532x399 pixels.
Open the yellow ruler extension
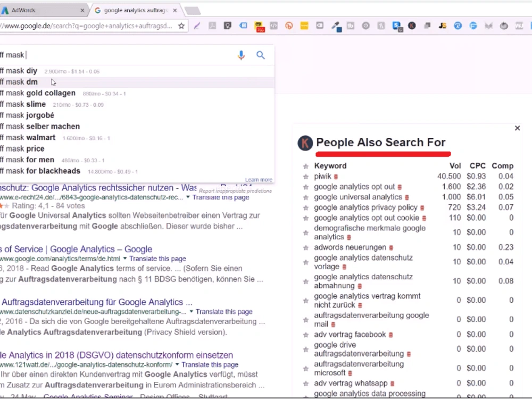[x=304, y=26]
